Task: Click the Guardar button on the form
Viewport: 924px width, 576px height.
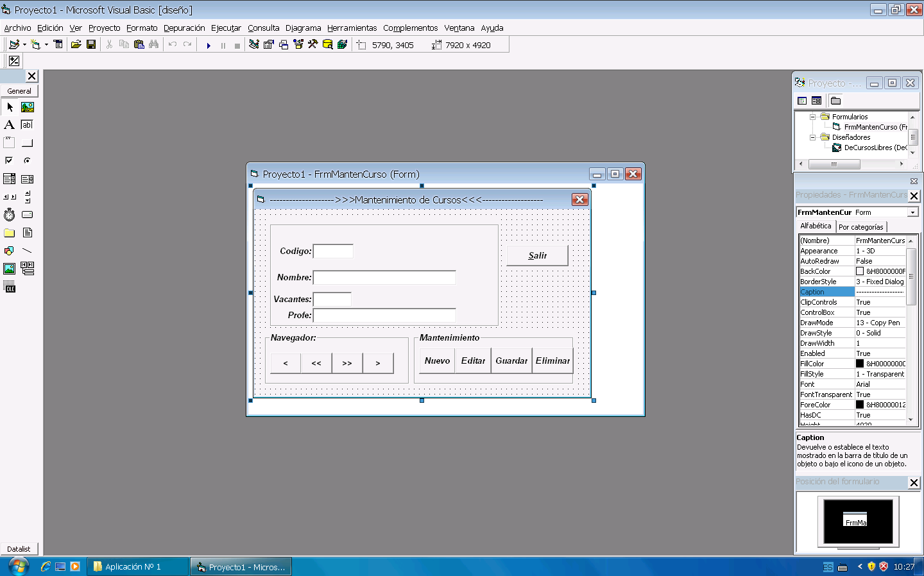Action: pos(511,360)
